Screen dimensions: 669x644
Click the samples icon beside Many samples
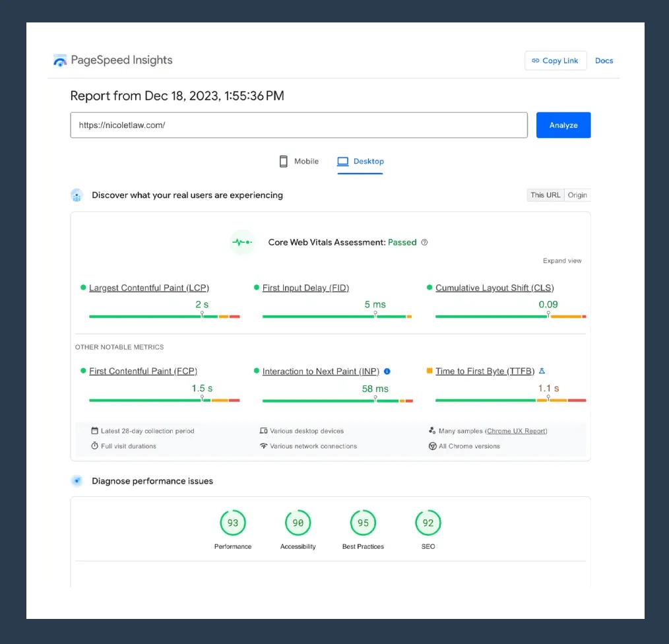click(432, 431)
